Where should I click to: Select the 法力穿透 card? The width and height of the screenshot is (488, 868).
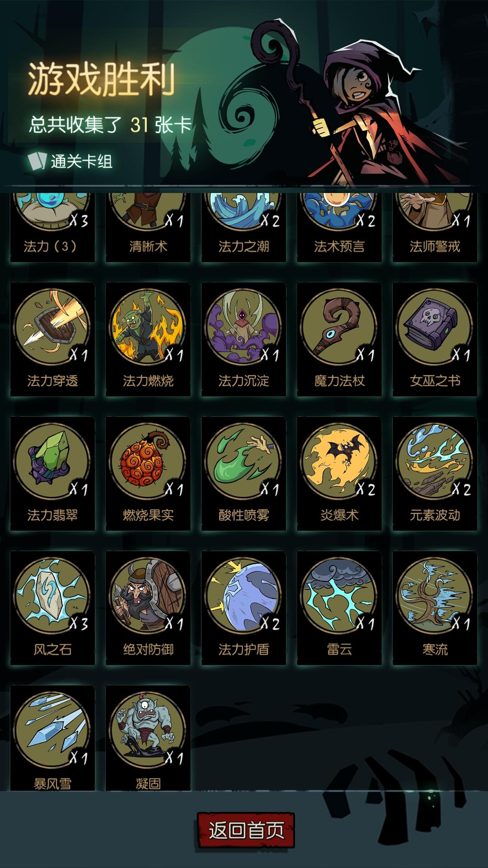click(x=52, y=340)
